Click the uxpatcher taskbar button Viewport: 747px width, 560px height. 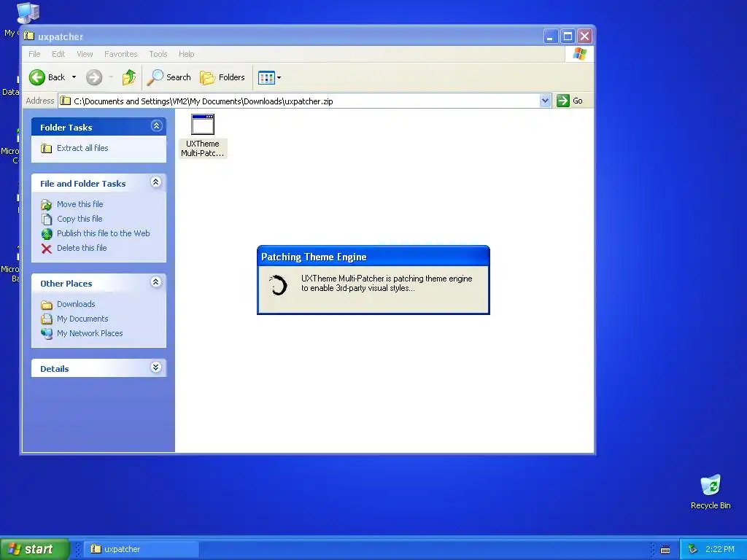pyautogui.click(x=141, y=549)
